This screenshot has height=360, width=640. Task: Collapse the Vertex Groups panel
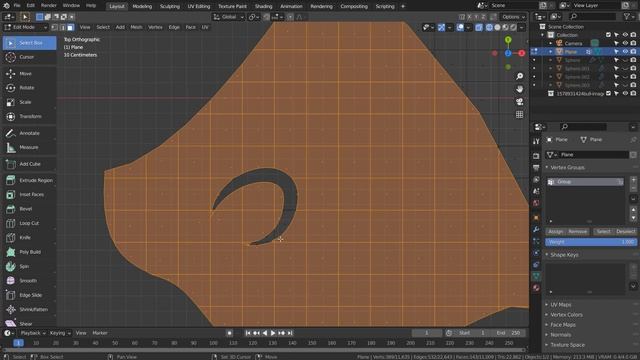pyautogui.click(x=567, y=167)
